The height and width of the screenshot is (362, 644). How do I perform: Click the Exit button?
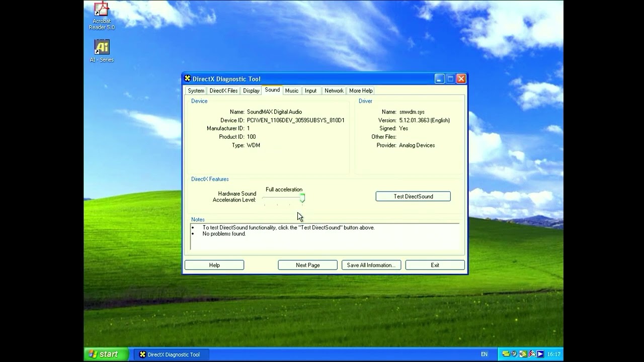coord(435,265)
